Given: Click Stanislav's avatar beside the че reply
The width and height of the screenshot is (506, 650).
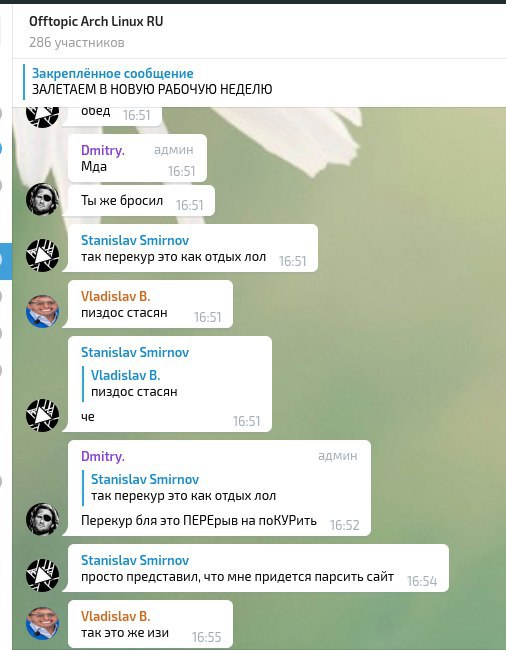Looking at the screenshot, I should click(x=42, y=415).
